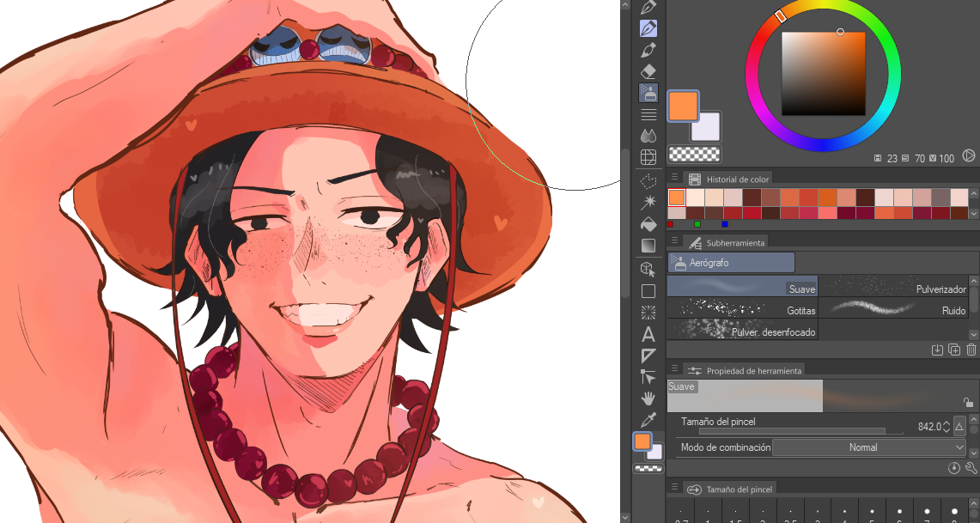The width and height of the screenshot is (980, 523).
Task: Select the brush-tip pen tool below highlighted pen
Action: point(648,50)
